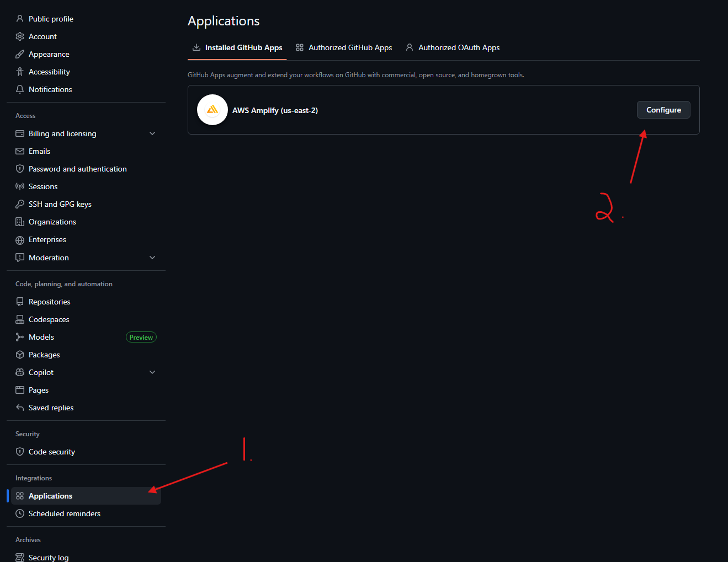Viewport: 728px width, 562px height.
Task: Select the Copilot icon
Action: pos(19,372)
